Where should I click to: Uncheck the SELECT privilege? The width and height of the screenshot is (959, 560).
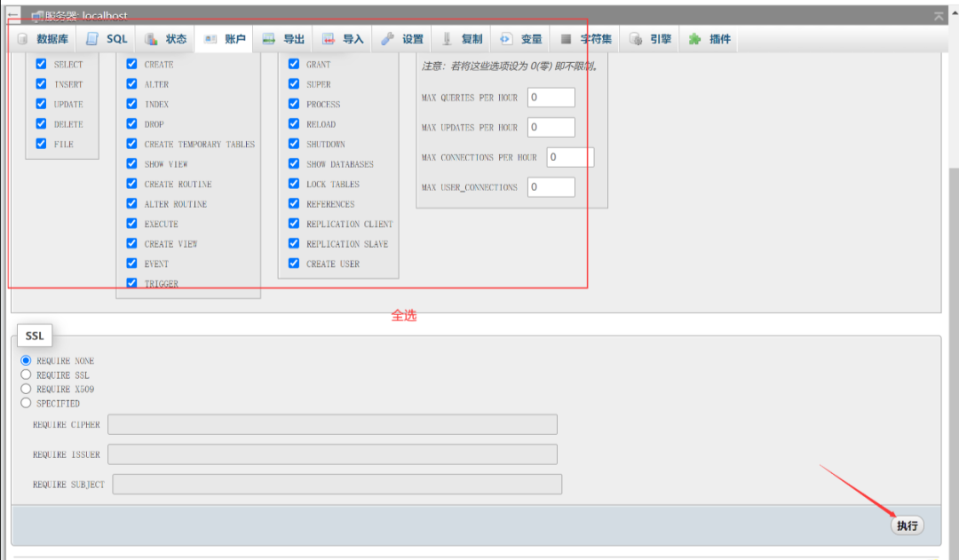pos(41,64)
